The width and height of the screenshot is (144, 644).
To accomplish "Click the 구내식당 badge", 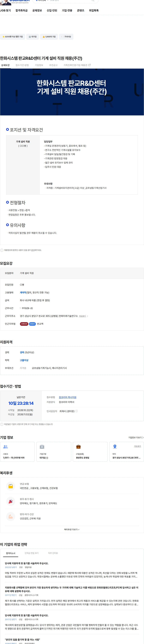I will pyautogui.click(x=66, y=37).
